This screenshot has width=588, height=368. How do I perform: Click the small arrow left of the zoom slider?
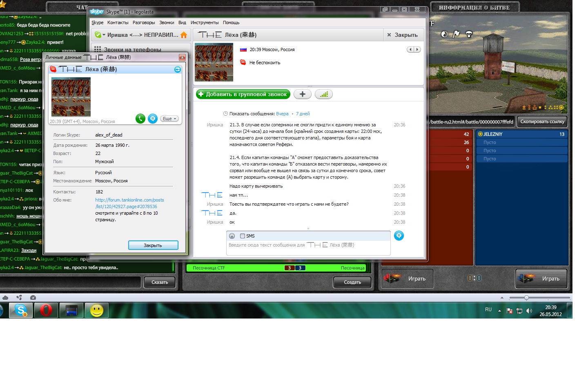click(502, 298)
